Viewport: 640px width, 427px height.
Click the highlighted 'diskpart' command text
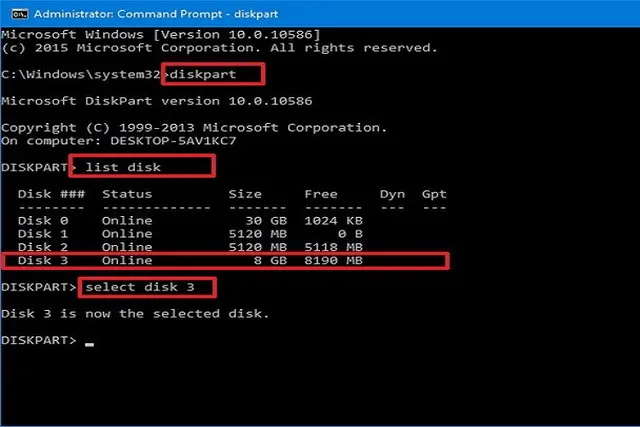[x=203, y=74]
